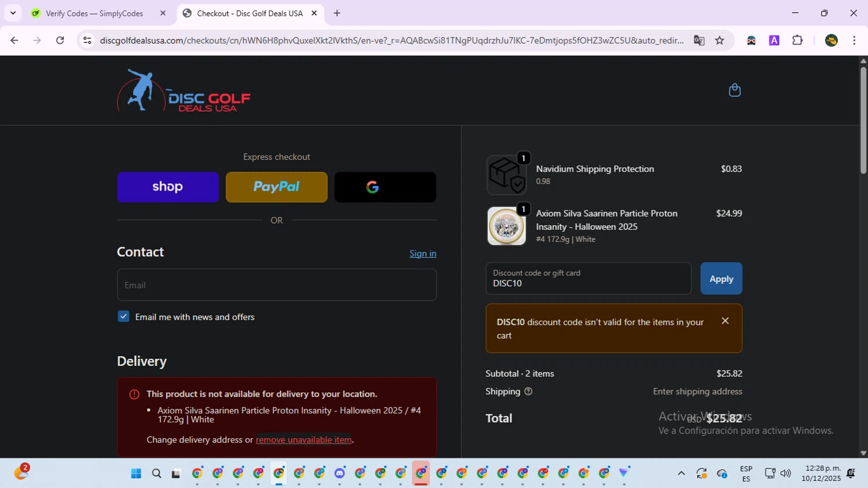The width and height of the screenshot is (868, 488).
Task: Open Task View on the taskbar
Action: 176,474
